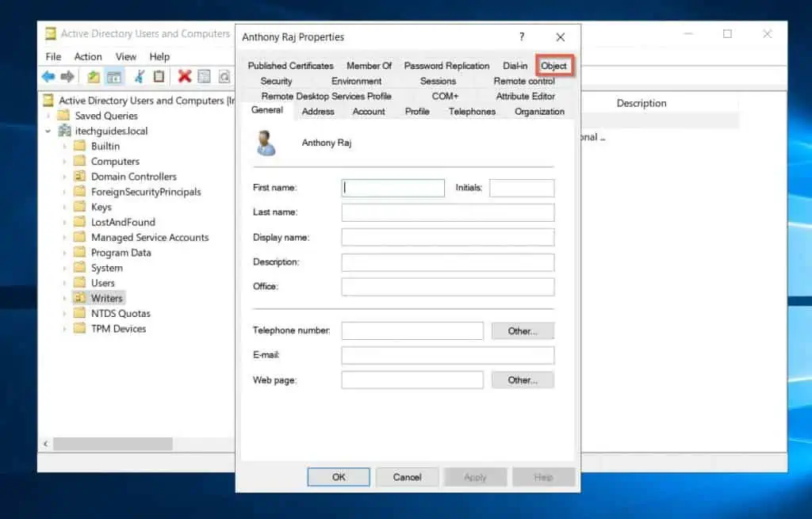Image resolution: width=812 pixels, height=519 pixels.
Task: Click the Refresh toolbar icon
Action: [224, 77]
